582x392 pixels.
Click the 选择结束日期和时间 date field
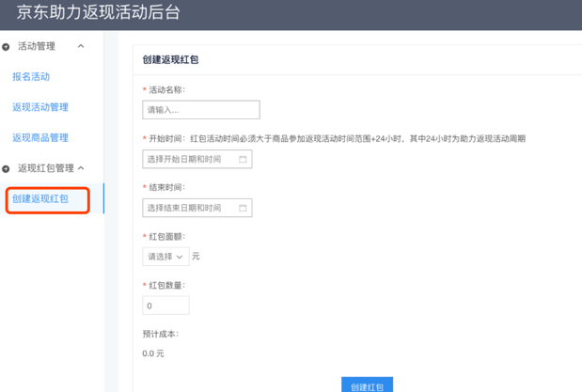tap(197, 208)
